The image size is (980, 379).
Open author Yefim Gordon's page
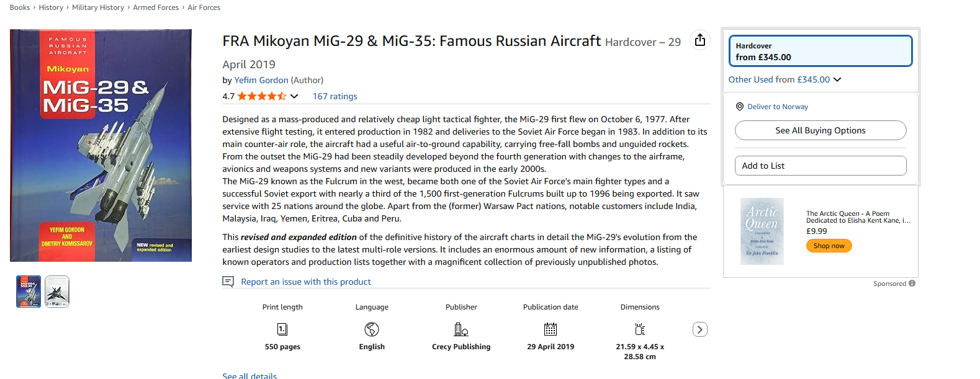261,80
